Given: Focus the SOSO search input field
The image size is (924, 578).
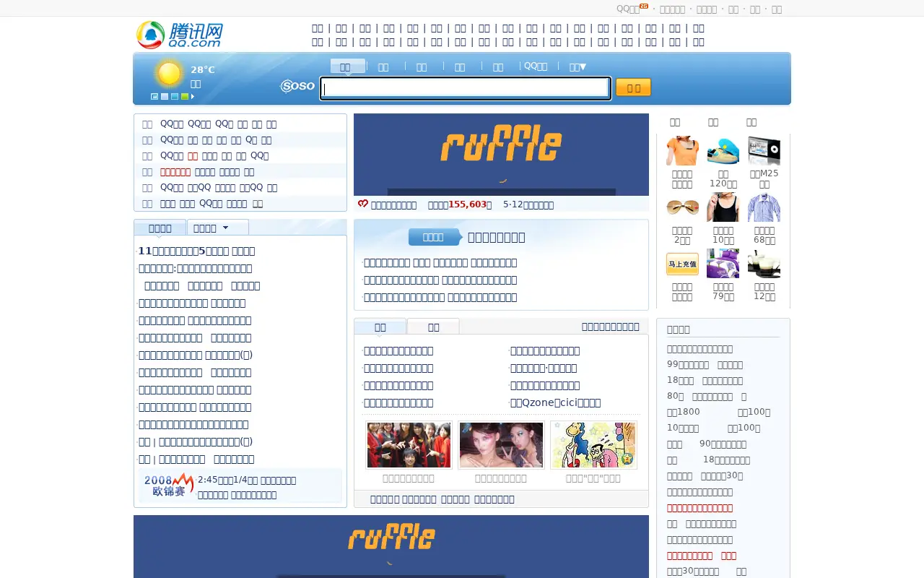Looking at the screenshot, I should [x=466, y=88].
